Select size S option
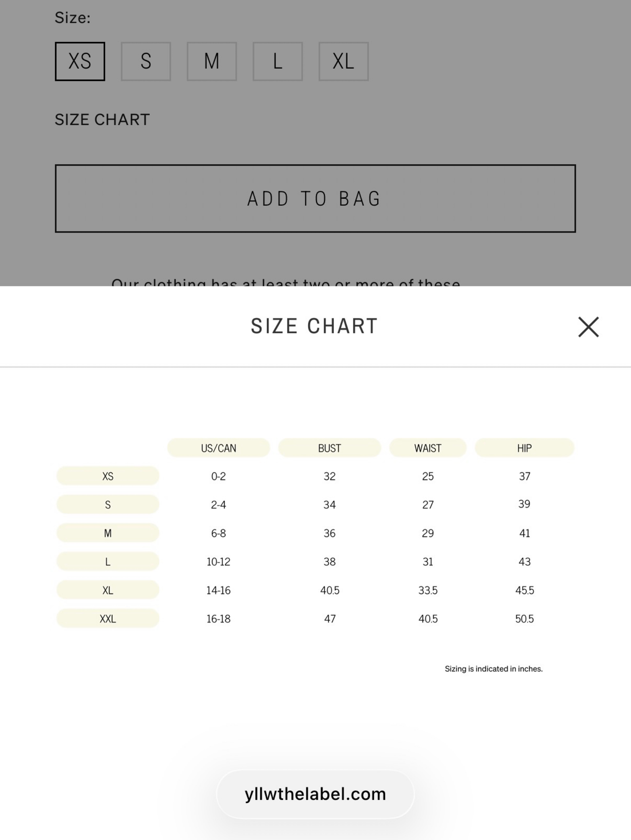631x840 pixels. [146, 61]
